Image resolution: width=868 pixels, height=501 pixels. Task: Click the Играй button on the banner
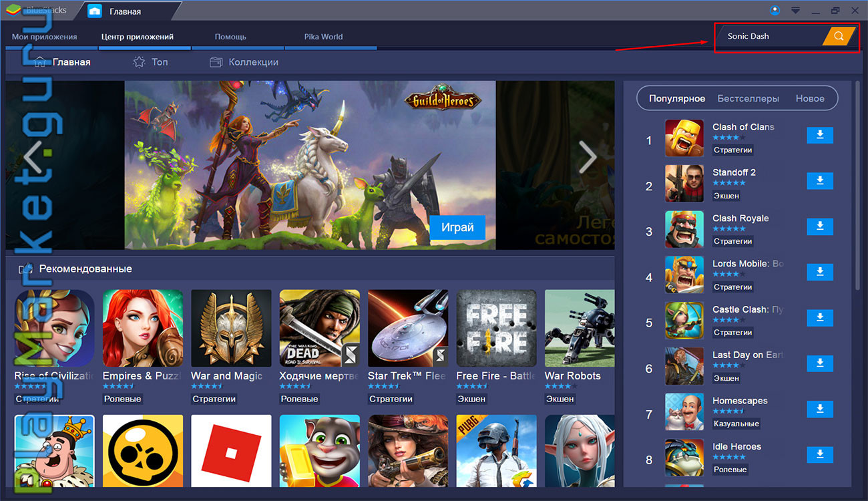point(457,227)
